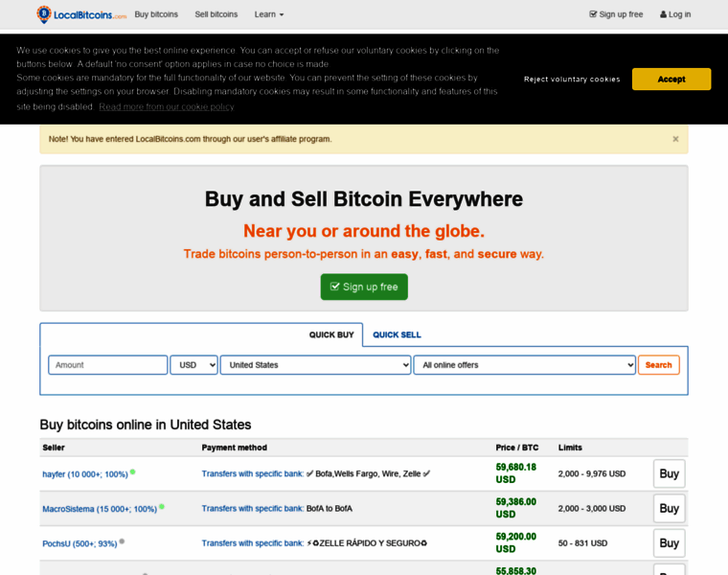Screen dimensions: 728x575
Task: Read more from the cookie policy
Action: 166,106
